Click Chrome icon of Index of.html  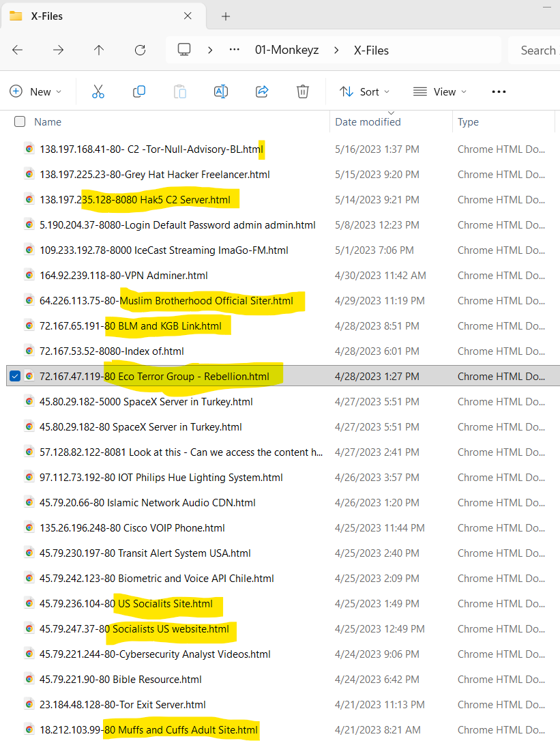click(x=29, y=351)
